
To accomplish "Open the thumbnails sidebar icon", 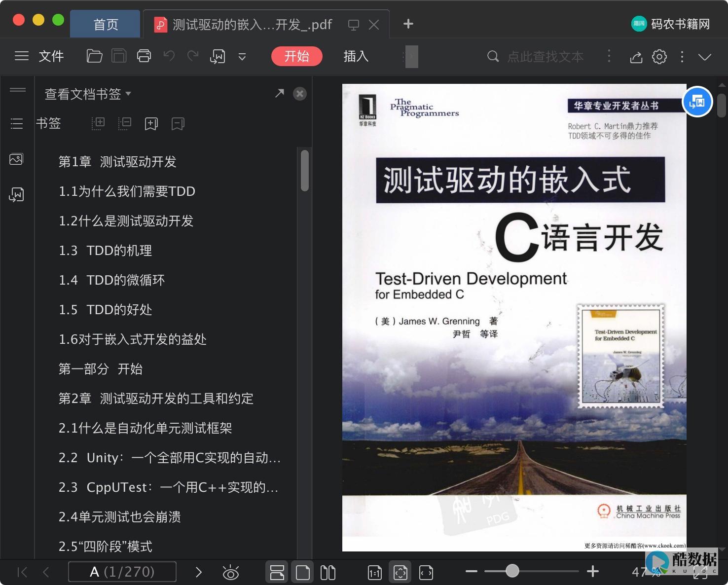I will 16,159.
